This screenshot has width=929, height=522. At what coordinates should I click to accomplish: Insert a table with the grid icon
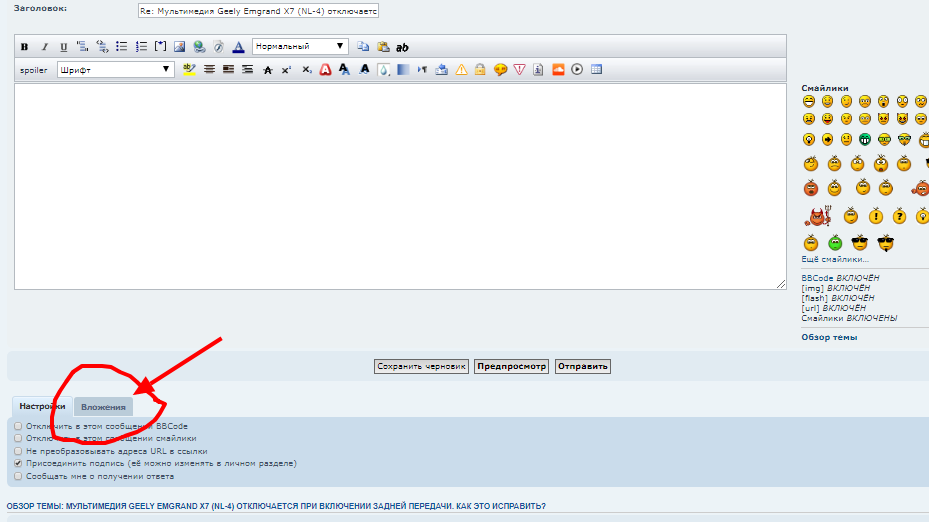click(596, 70)
